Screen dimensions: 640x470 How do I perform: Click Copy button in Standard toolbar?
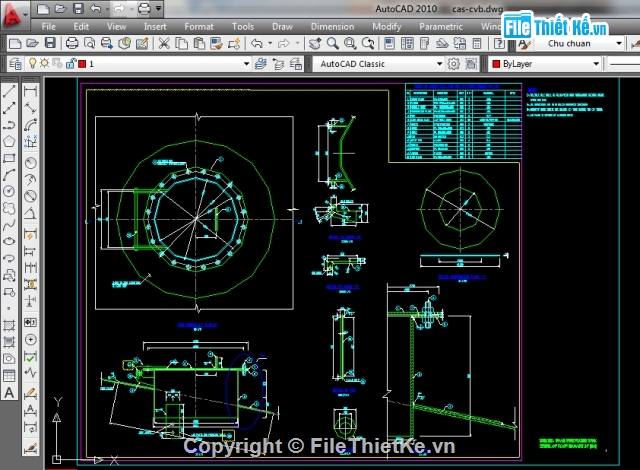coord(181,43)
